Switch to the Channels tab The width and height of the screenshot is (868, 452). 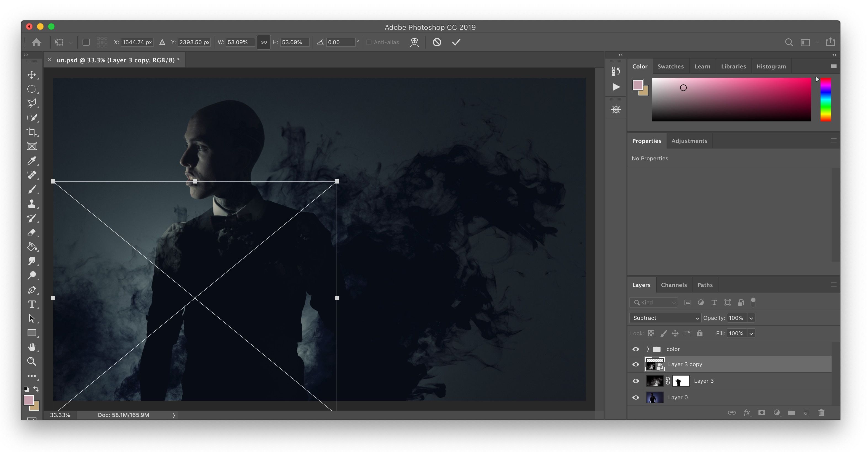tap(674, 284)
